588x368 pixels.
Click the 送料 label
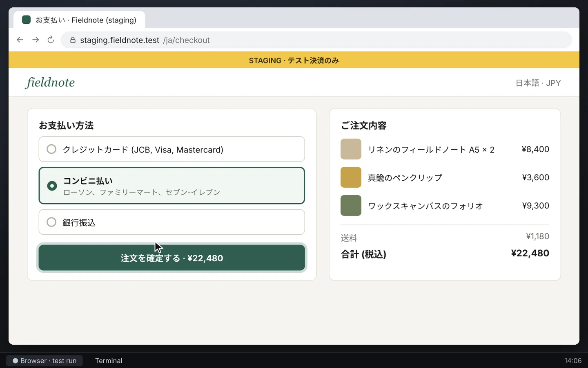[x=349, y=238]
